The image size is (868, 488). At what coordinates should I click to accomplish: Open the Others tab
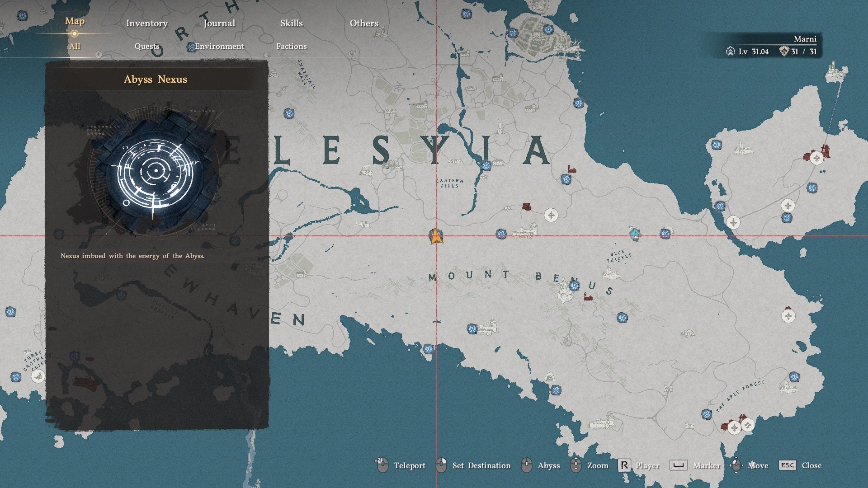(x=364, y=23)
